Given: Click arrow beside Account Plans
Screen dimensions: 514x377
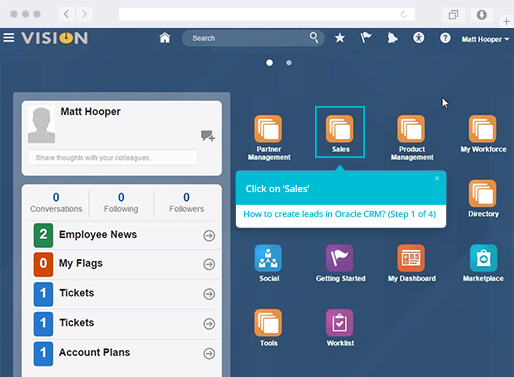Looking at the screenshot, I should click(209, 353).
